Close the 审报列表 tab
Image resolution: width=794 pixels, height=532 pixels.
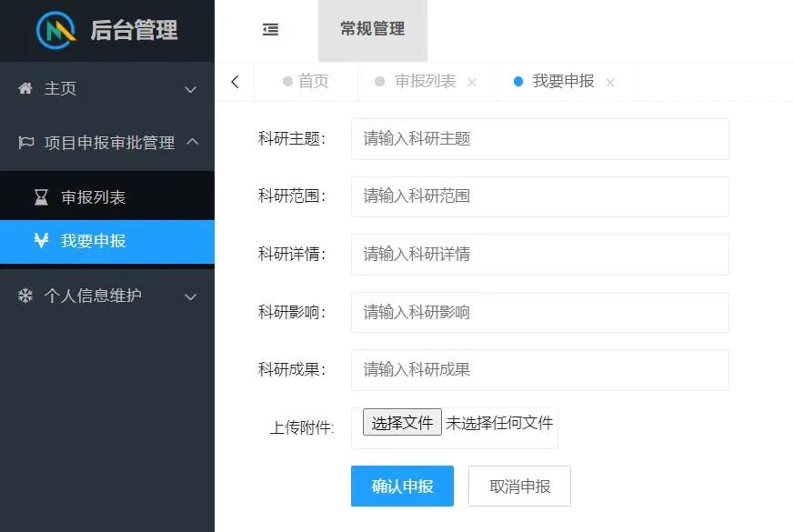(x=472, y=82)
